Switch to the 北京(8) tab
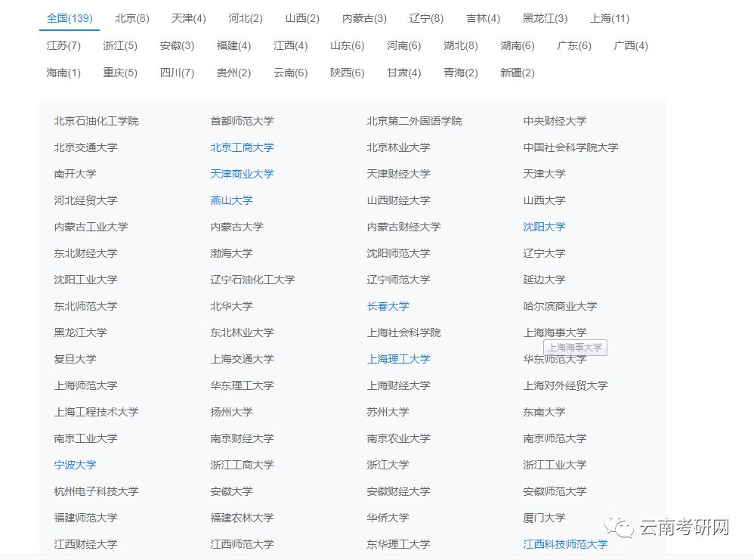 [131, 18]
